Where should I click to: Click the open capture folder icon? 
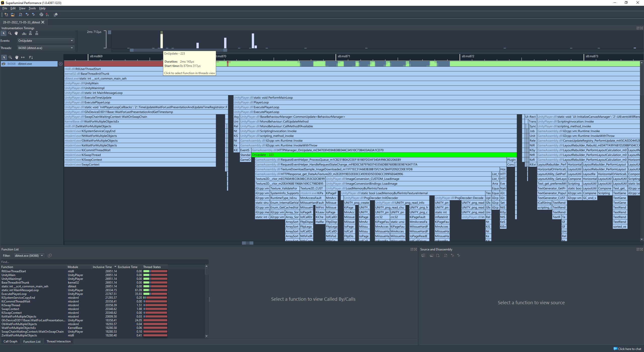(13, 15)
